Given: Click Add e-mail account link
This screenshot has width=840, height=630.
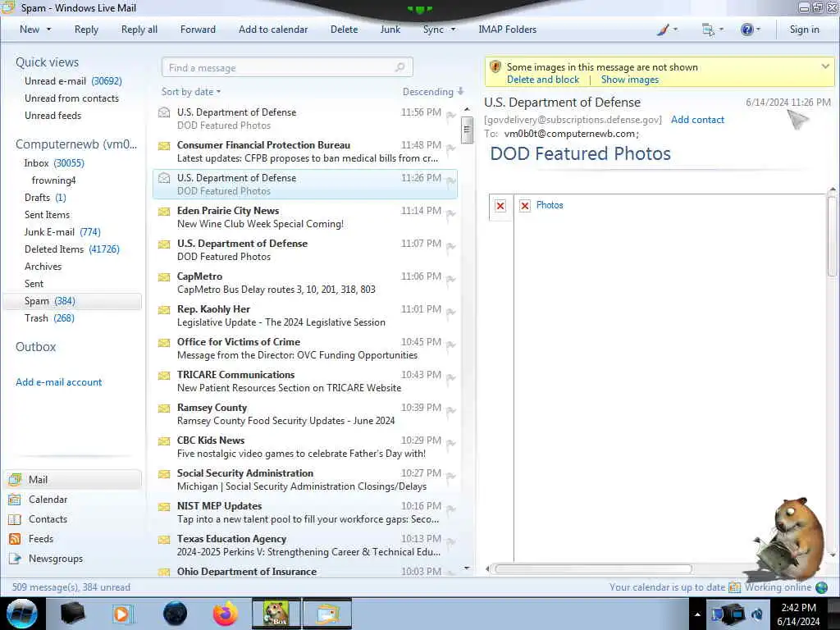Looking at the screenshot, I should 58,382.
